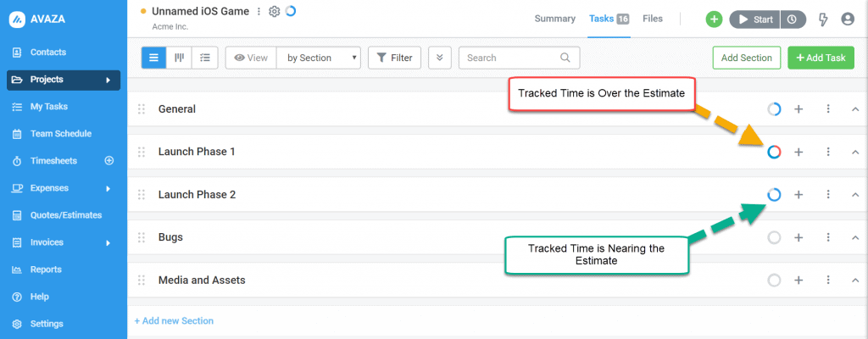
Task: Open the three-dot menu for Bugs section
Action: click(828, 237)
